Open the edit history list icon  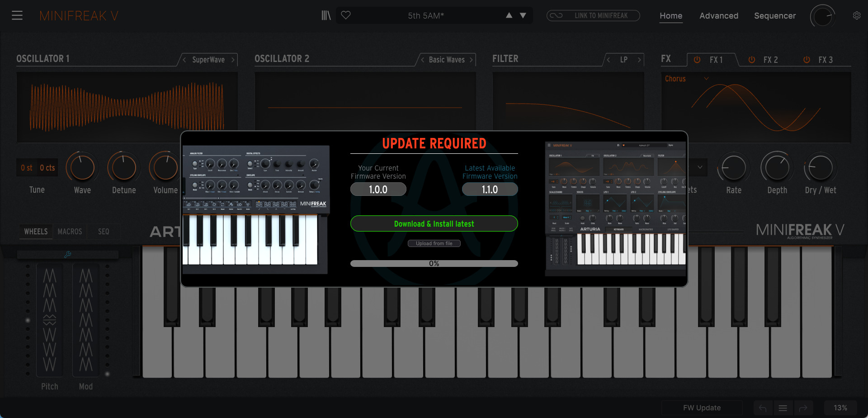click(783, 408)
